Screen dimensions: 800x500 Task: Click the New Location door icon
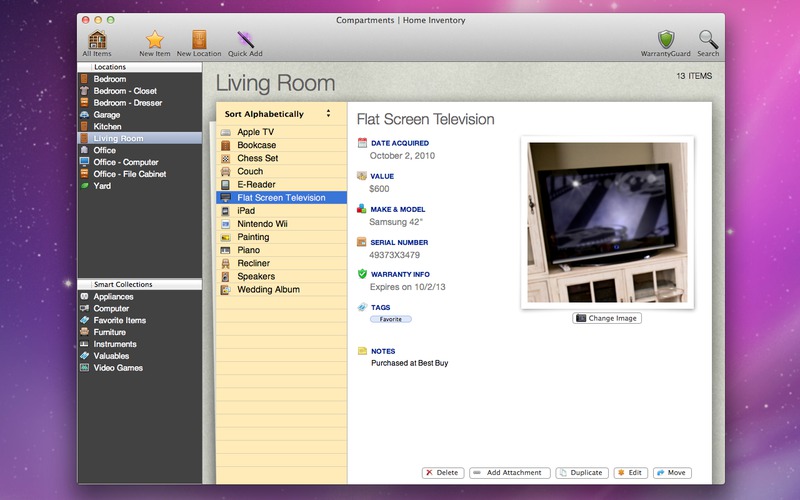tap(199, 40)
